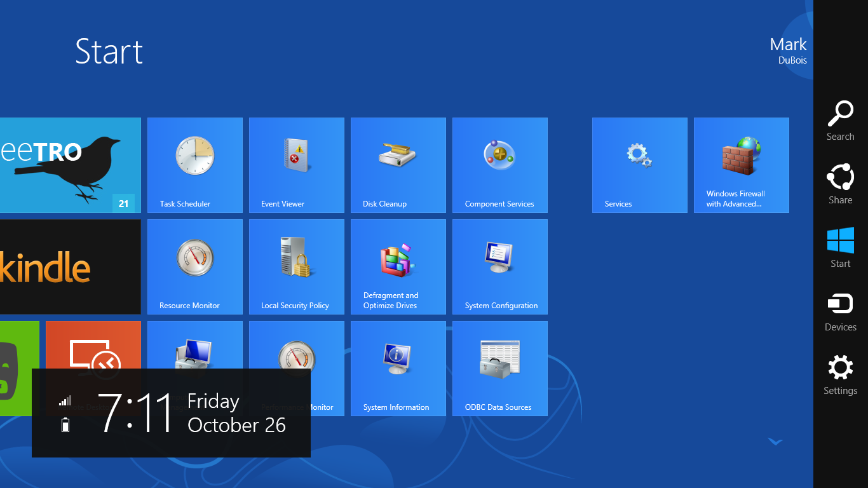Open the Kindle app tile
The height and width of the screenshot is (488, 868).
(x=71, y=267)
